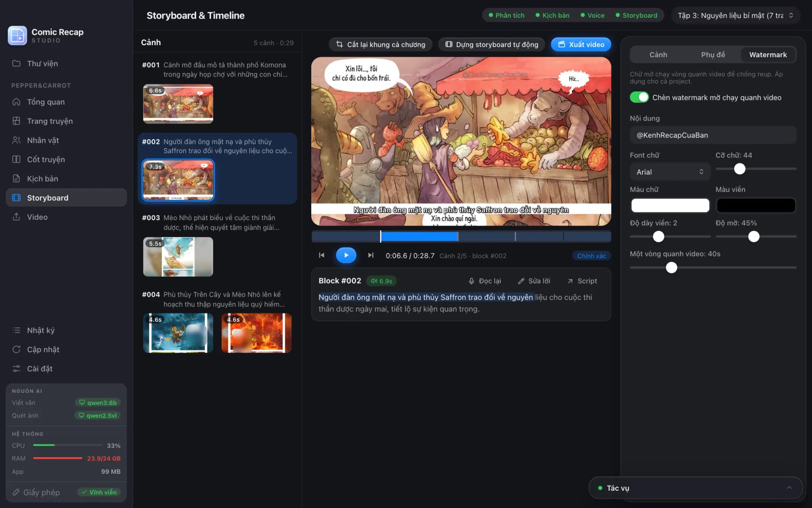Click Dựng storyboard tự động

pos(491,44)
